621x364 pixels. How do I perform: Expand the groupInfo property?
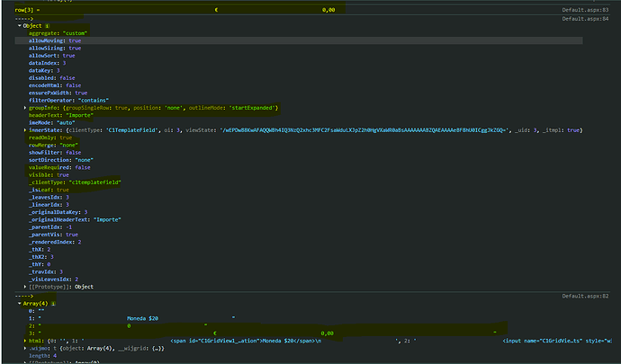pyautogui.click(x=25, y=108)
